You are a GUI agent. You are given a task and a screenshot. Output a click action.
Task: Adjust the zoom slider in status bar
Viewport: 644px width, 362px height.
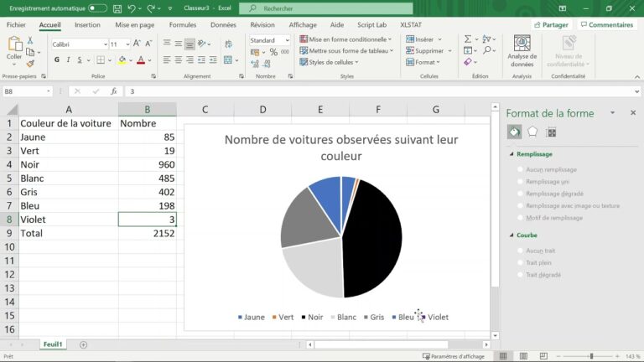(591, 356)
